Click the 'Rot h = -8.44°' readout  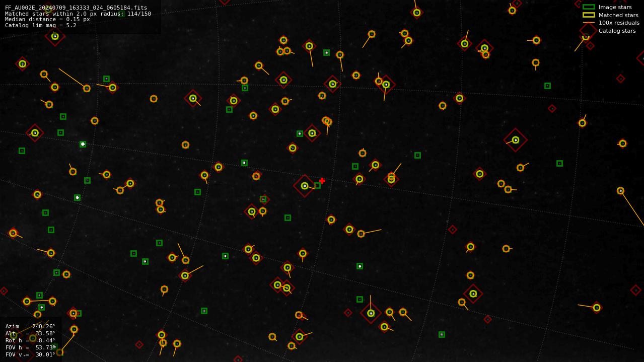30,340
